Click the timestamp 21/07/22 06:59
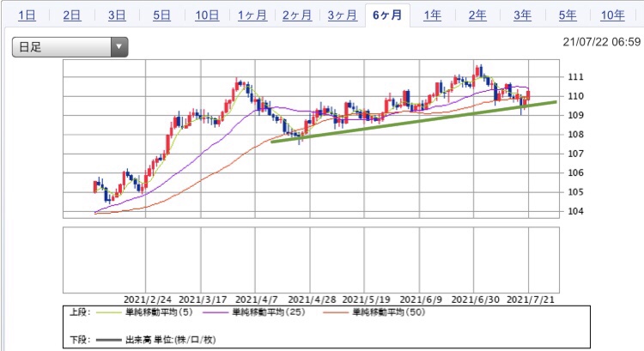 [x=601, y=42]
